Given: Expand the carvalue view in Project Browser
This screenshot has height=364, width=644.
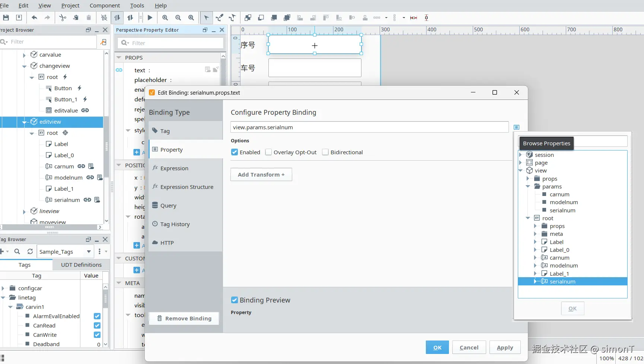Looking at the screenshot, I should pyautogui.click(x=24, y=55).
